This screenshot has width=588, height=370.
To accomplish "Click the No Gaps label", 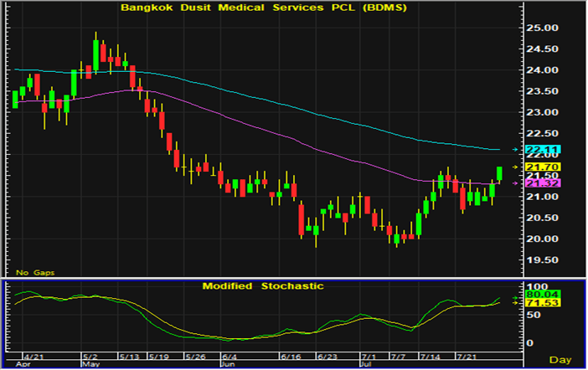I will coord(32,273).
